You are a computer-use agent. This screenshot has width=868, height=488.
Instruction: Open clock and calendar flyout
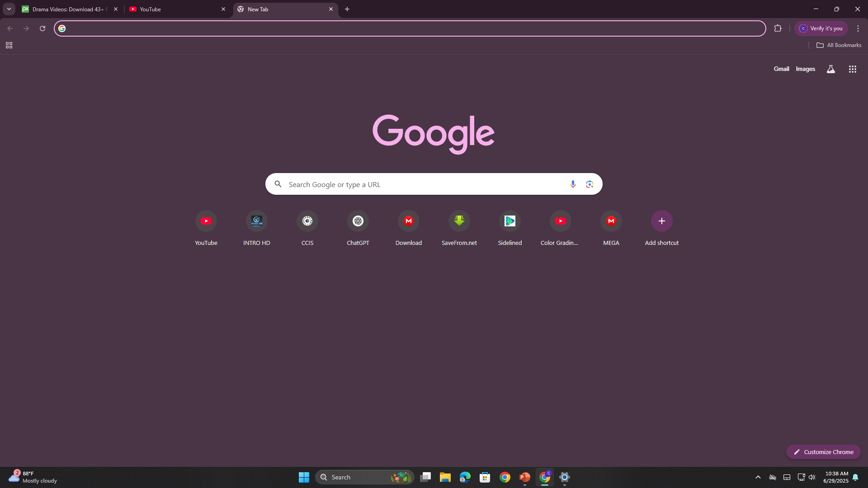coord(836,477)
